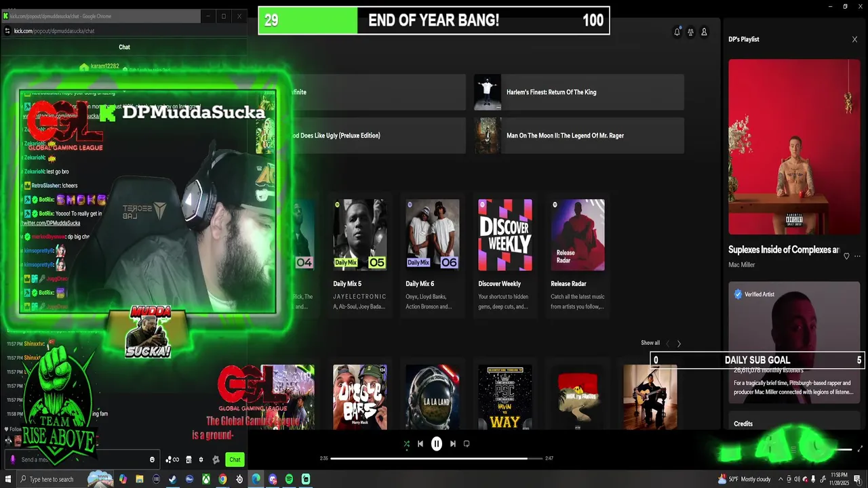The image size is (868, 488).
Task: Open the Friend Activity icon in Spotify
Action: coord(690,32)
